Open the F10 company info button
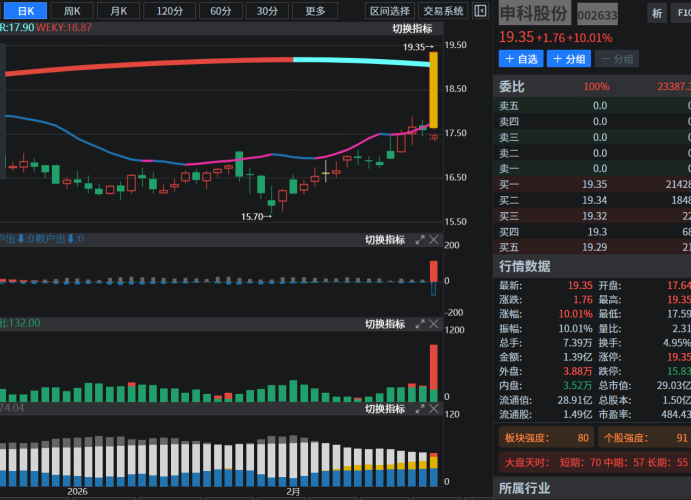Screen dimensions: 691x500 pos(681,14)
